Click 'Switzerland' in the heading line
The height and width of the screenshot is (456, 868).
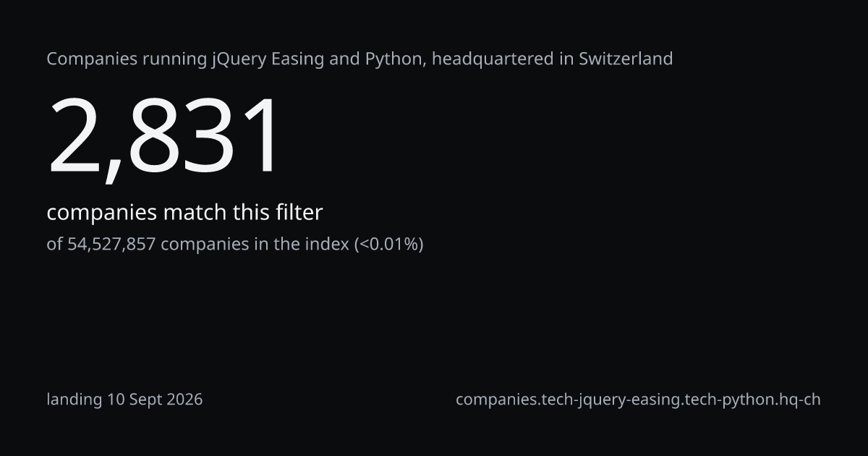pyautogui.click(x=626, y=59)
